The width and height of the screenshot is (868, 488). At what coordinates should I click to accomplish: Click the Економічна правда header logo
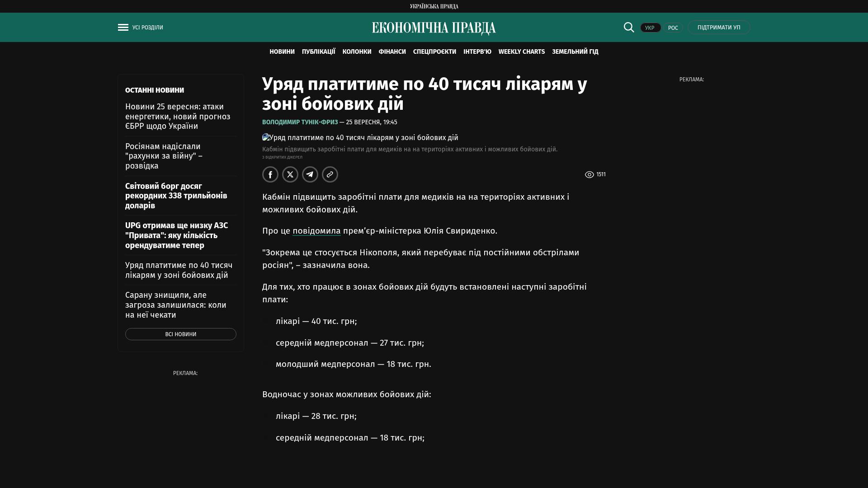coord(434,28)
